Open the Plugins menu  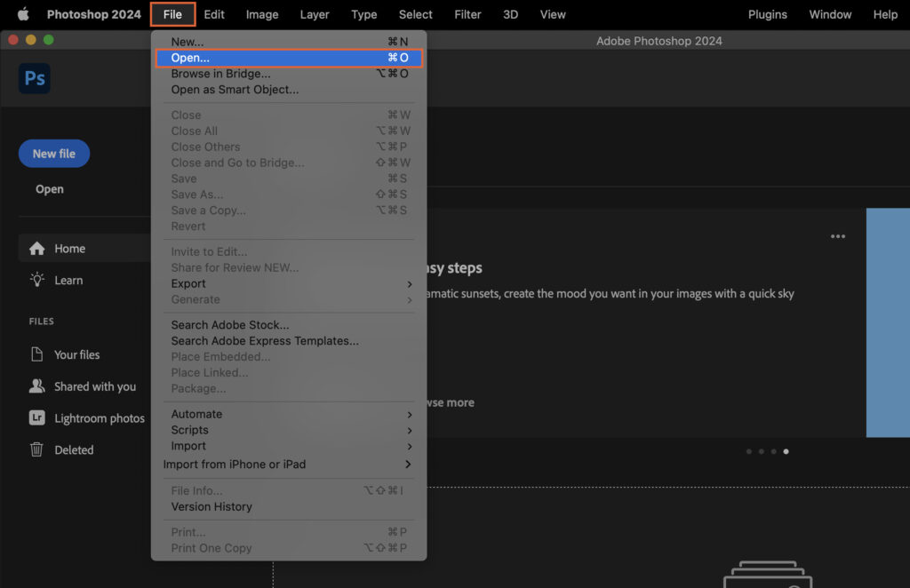(767, 14)
